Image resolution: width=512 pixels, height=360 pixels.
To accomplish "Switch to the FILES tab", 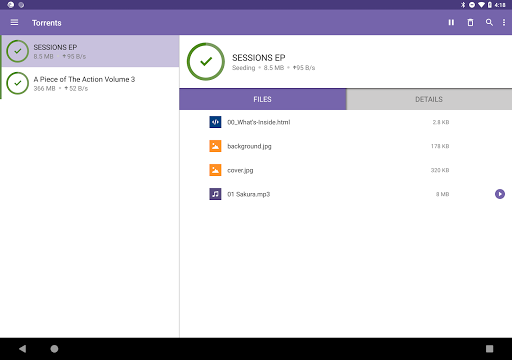I will point(263,99).
